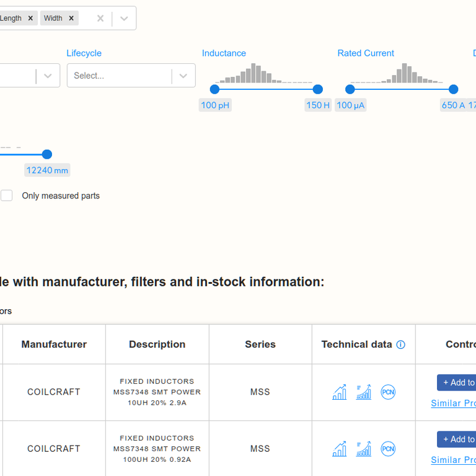
Task: Open first chart icon in 10UH row
Action: [340, 392]
